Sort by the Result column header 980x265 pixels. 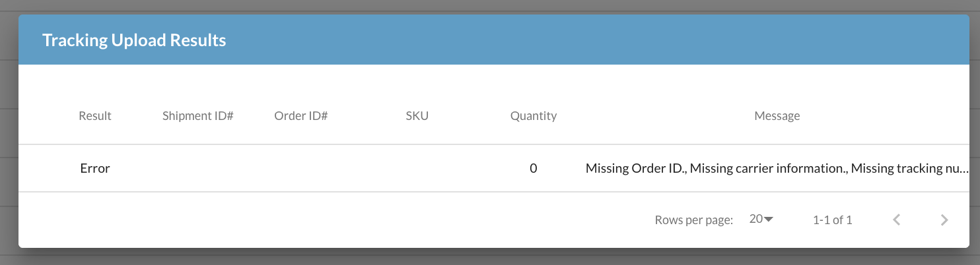tap(95, 116)
